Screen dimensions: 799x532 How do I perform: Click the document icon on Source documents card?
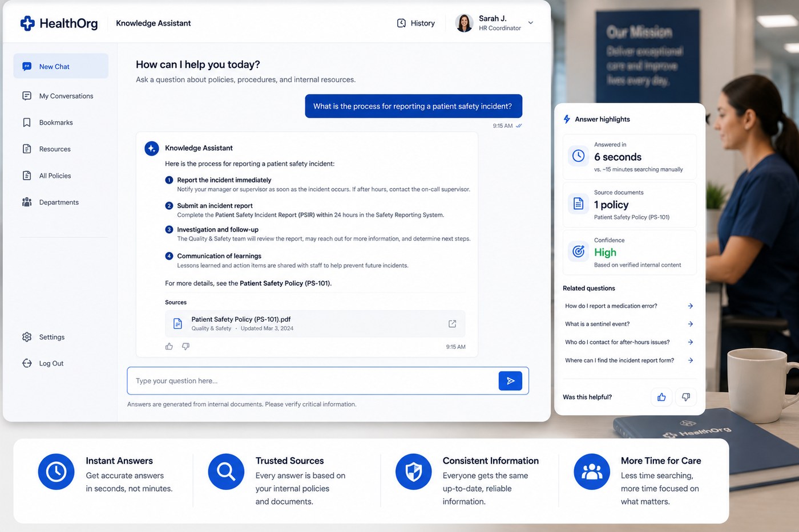click(x=578, y=204)
